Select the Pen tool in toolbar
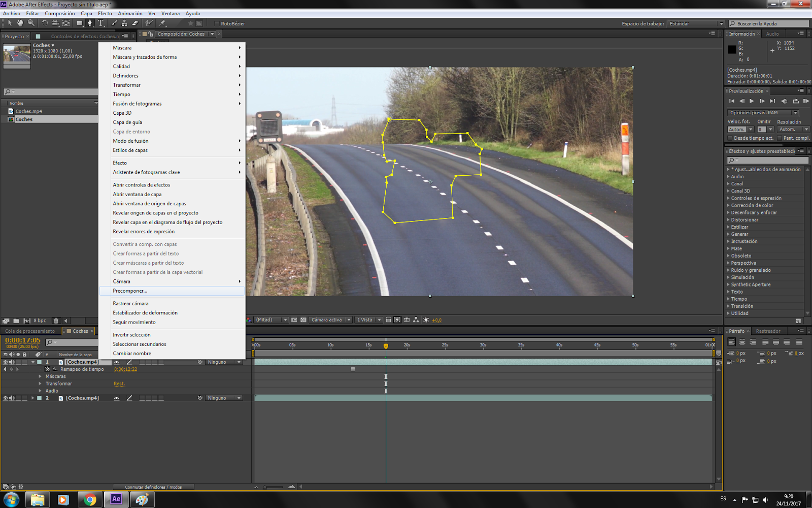812x508 pixels. click(x=90, y=23)
